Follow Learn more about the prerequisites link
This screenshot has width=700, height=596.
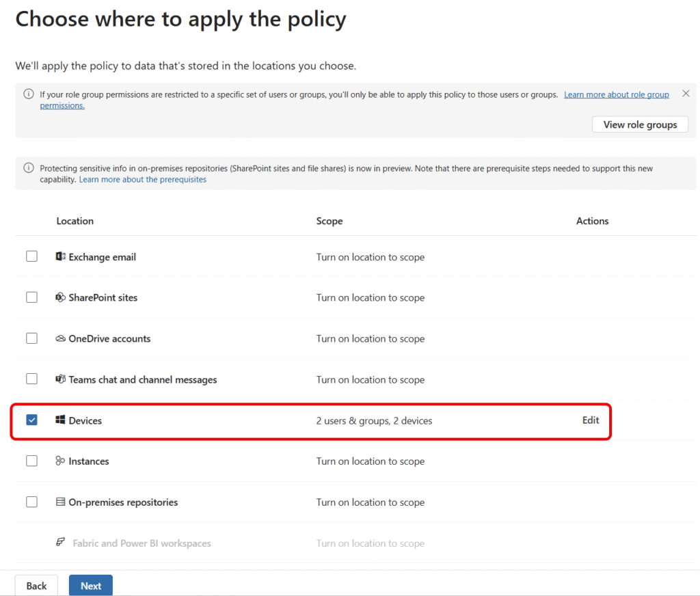click(142, 180)
